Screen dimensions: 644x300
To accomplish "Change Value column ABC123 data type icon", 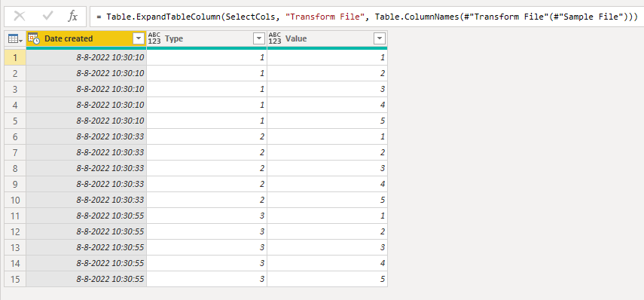I will [x=275, y=38].
